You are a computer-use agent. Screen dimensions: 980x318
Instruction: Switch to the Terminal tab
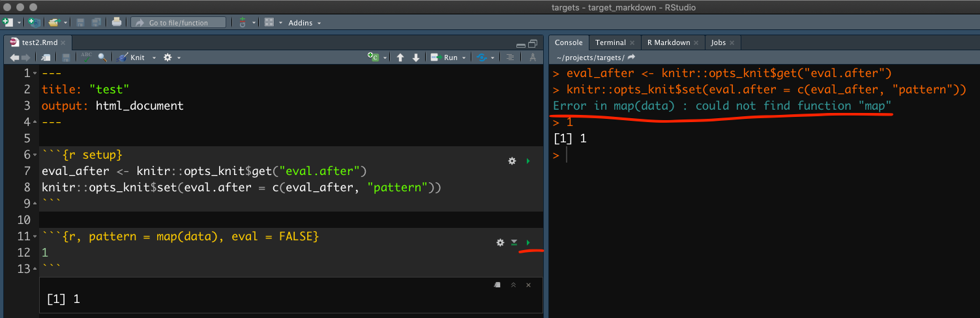click(610, 42)
